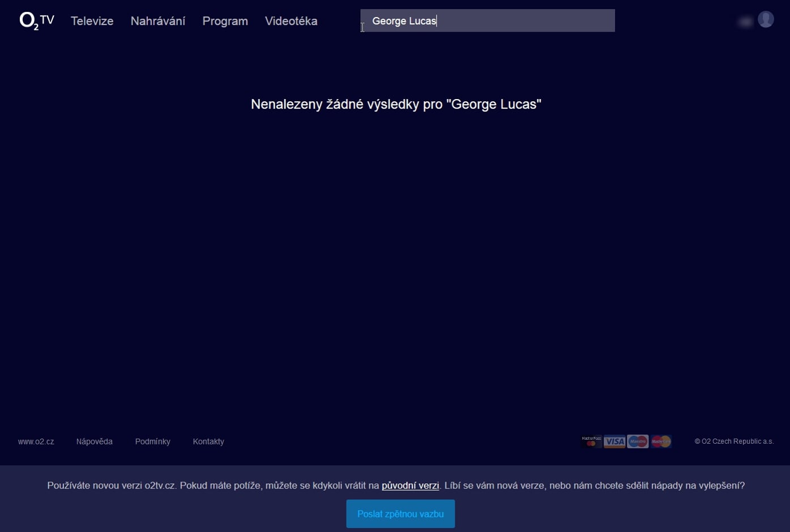Click the MasterPass payment logo

point(591,441)
